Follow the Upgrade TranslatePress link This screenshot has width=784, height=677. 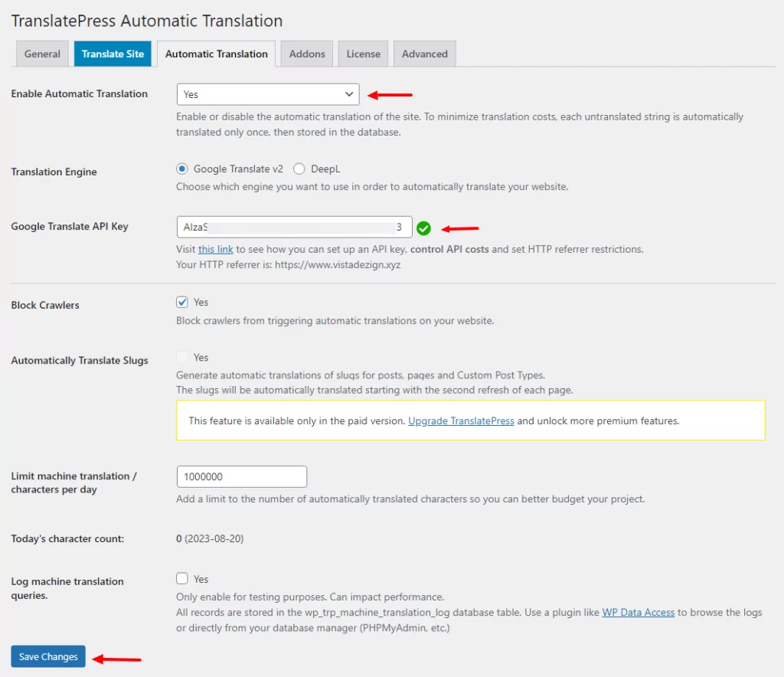[x=461, y=421]
